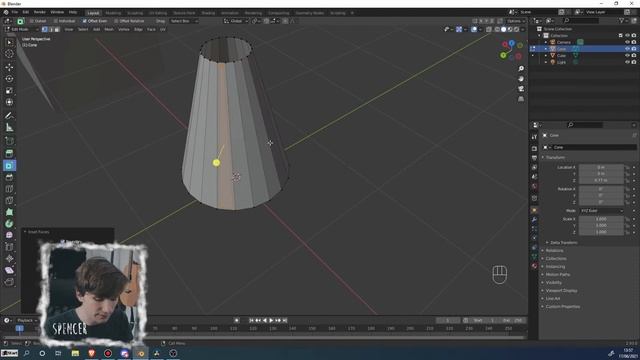Viewport: 640px width, 360px height.
Task: Switch to rendered viewport shading
Action: (516, 29)
